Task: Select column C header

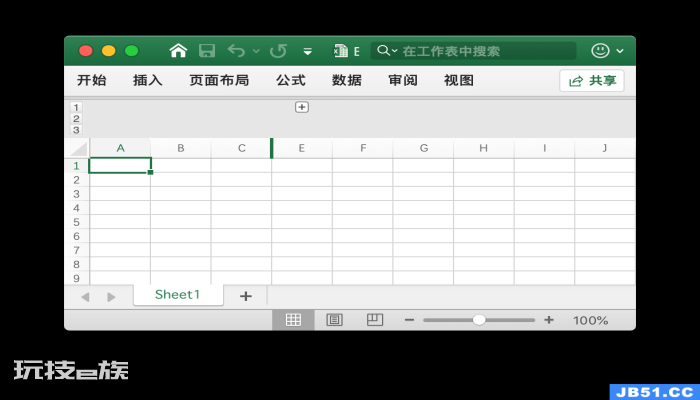Action: [x=242, y=148]
